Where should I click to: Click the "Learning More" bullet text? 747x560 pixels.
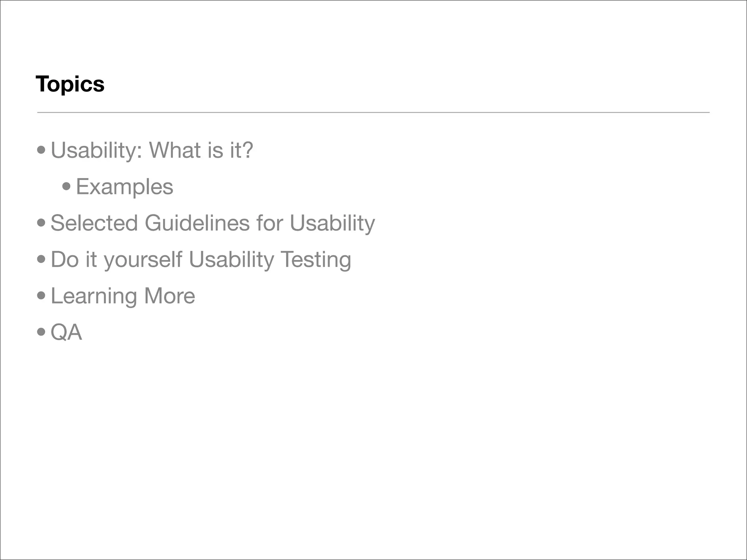[123, 296]
